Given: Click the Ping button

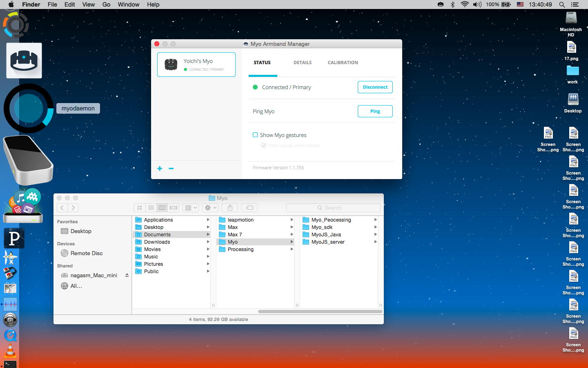Looking at the screenshot, I should (x=375, y=111).
